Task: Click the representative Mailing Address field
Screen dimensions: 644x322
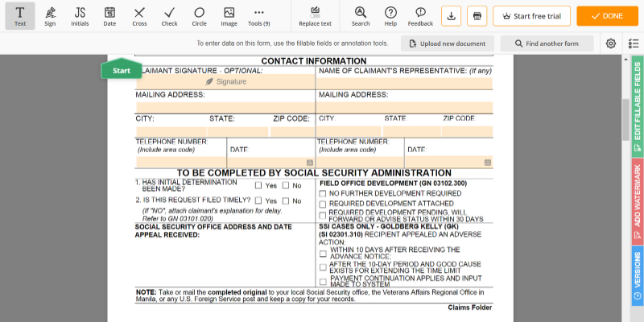Action: point(404,108)
